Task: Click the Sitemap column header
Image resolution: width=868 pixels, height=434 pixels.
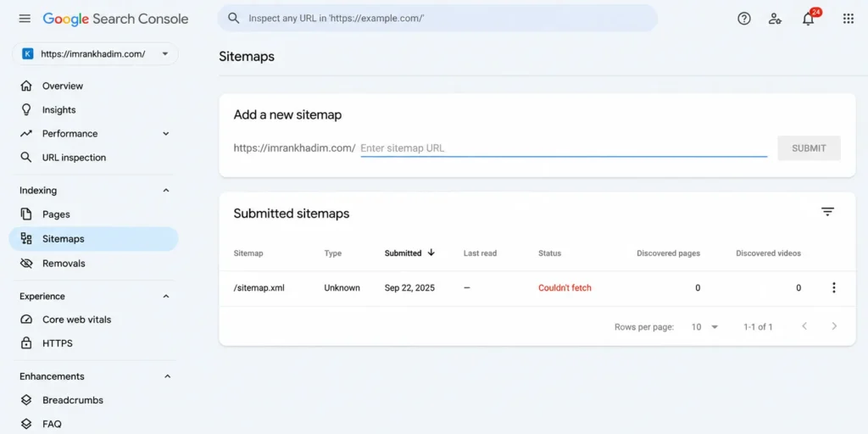Action: point(248,253)
